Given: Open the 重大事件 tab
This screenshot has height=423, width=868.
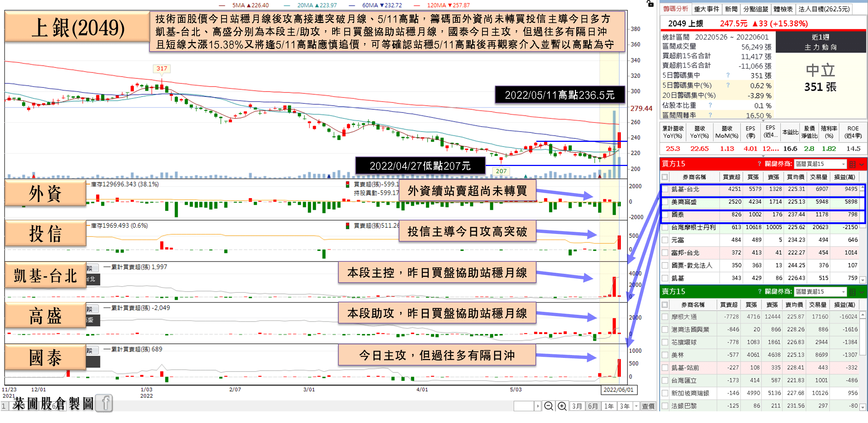Looking at the screenshot, I should (706, 9).
